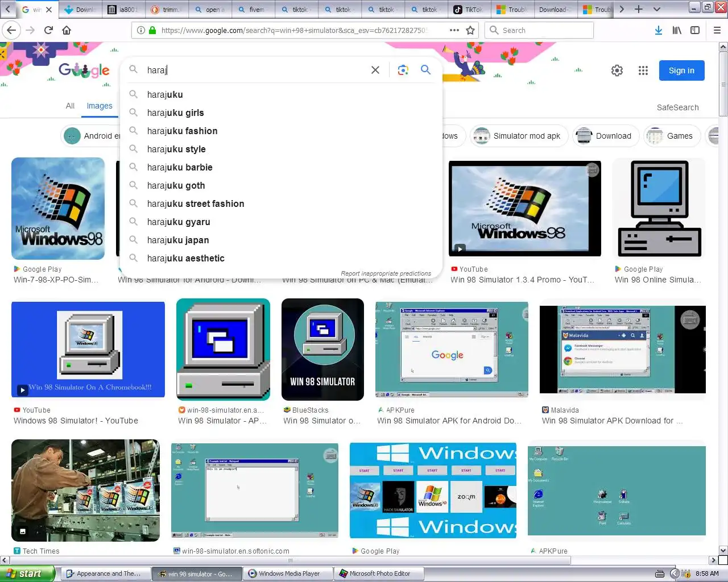
Task: Go back to the previous page
Action: [x=11, y=30]
